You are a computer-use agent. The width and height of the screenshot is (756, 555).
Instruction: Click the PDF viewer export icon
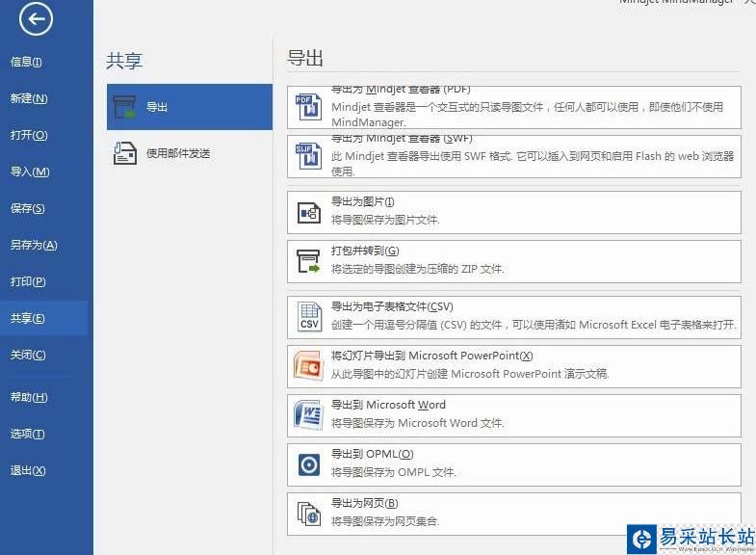tap(308, 107)
